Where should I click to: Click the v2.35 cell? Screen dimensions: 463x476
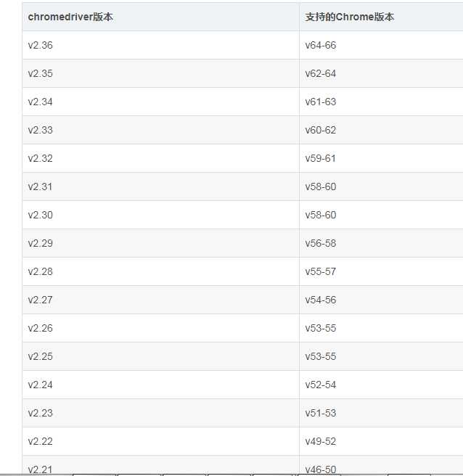pos(161,73)
